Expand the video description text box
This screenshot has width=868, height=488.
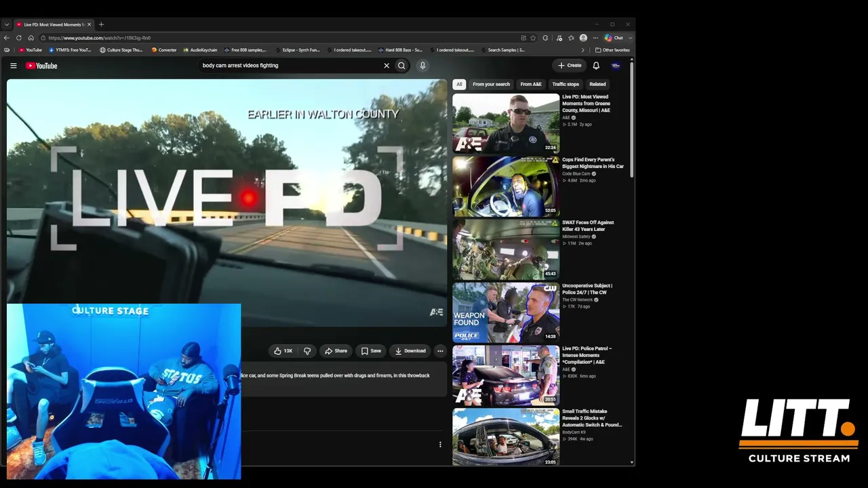point(344,380)
